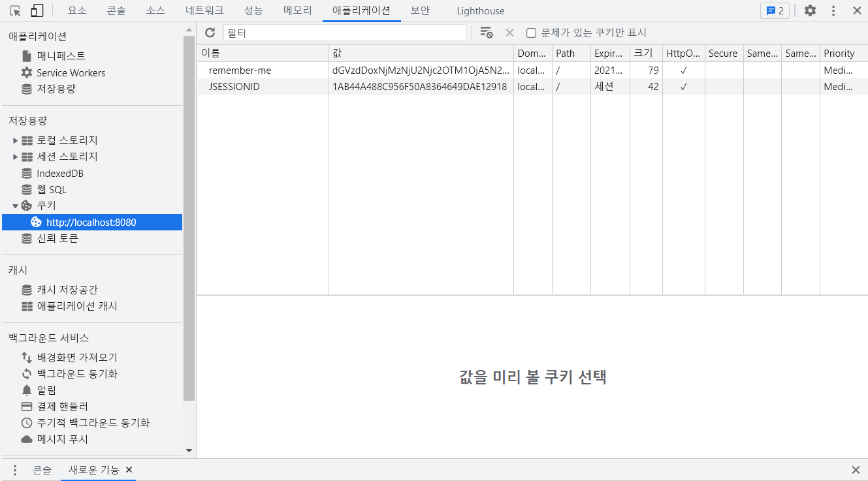Sort by Priority column header
868x481 pixels.
coord(844,54)
